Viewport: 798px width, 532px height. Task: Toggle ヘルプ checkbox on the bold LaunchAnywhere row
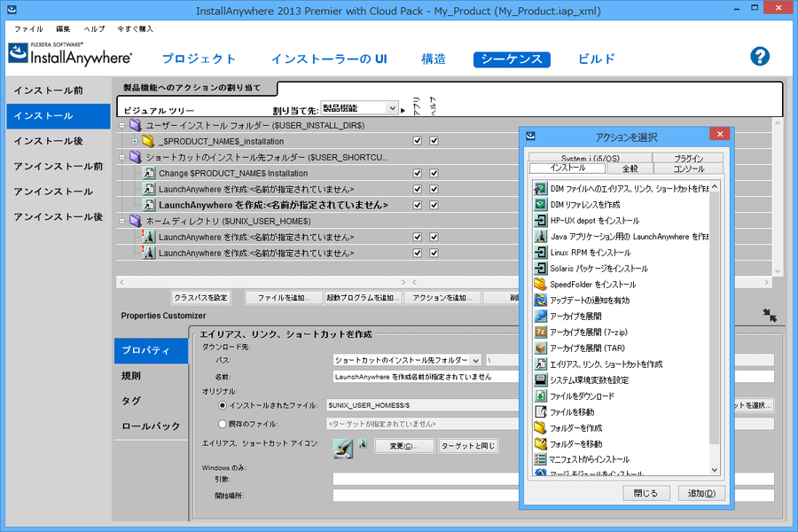coord(434,205)
